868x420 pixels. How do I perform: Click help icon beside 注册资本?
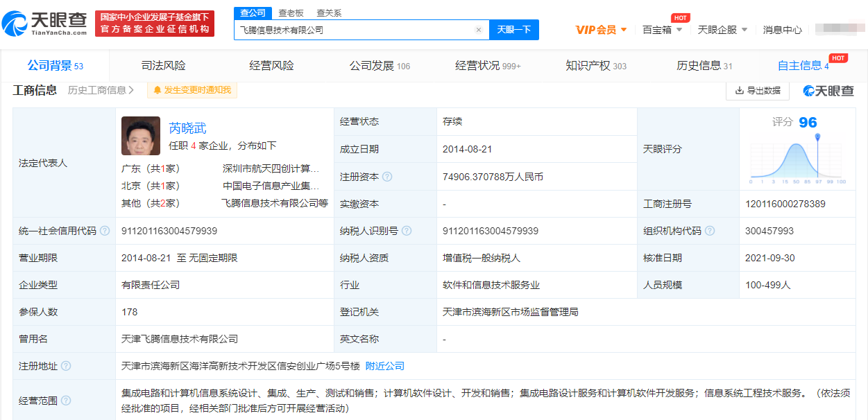pos(387,177)
